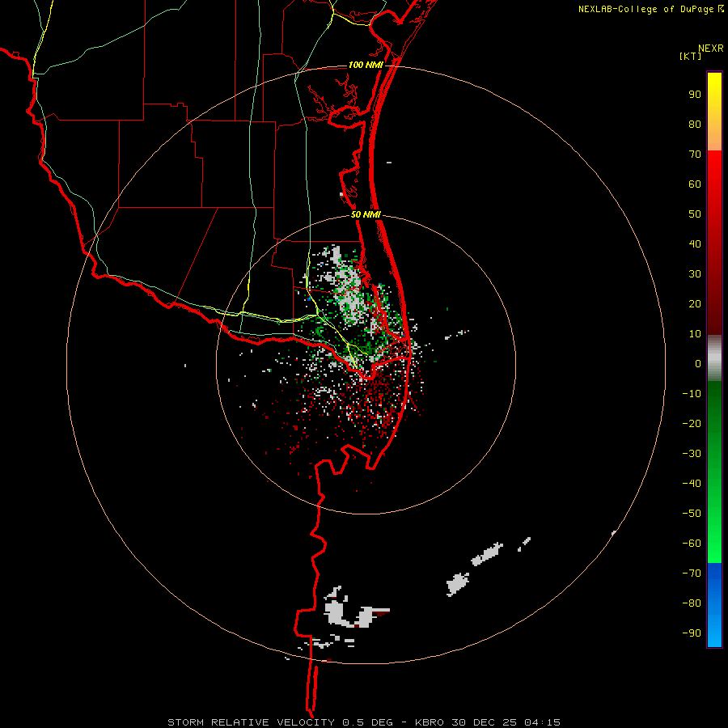
Task: Click the 100 NMI range ring label
Action: tap(366, 65)
